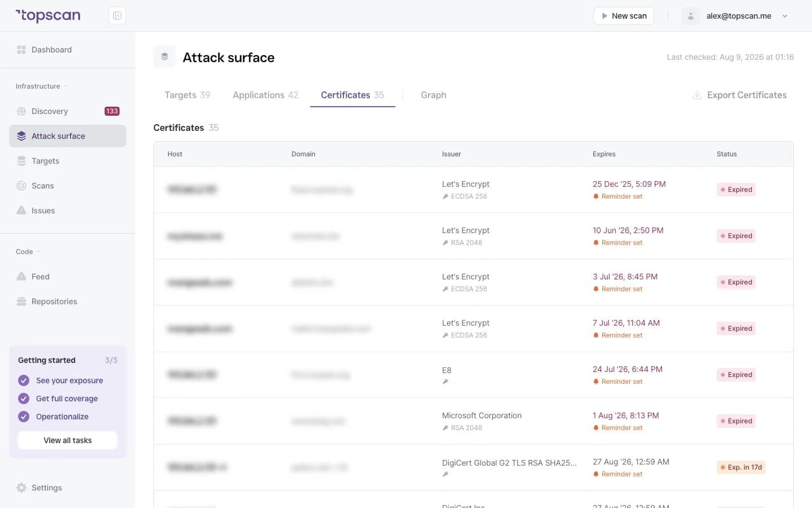
Task: Open the alex@topscan.me account dropdown arrow
Action: coord(785,16)
